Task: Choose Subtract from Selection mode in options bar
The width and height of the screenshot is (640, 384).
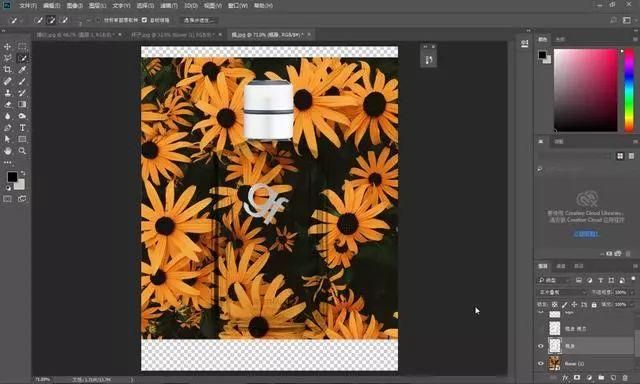Action: click(x=64, y=20)
